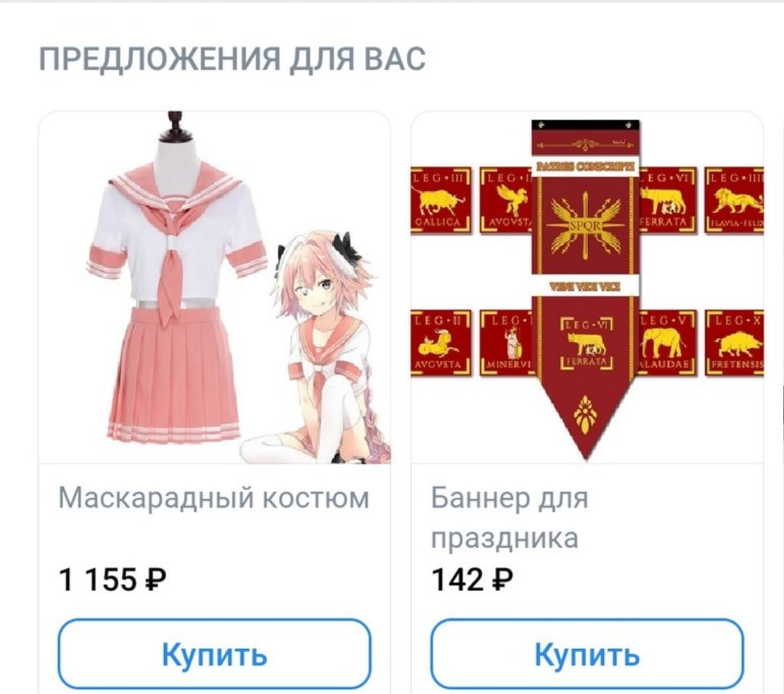Screen dimensions: 784x694
Task: Click the 142 ₽ price
Action: 472,580
